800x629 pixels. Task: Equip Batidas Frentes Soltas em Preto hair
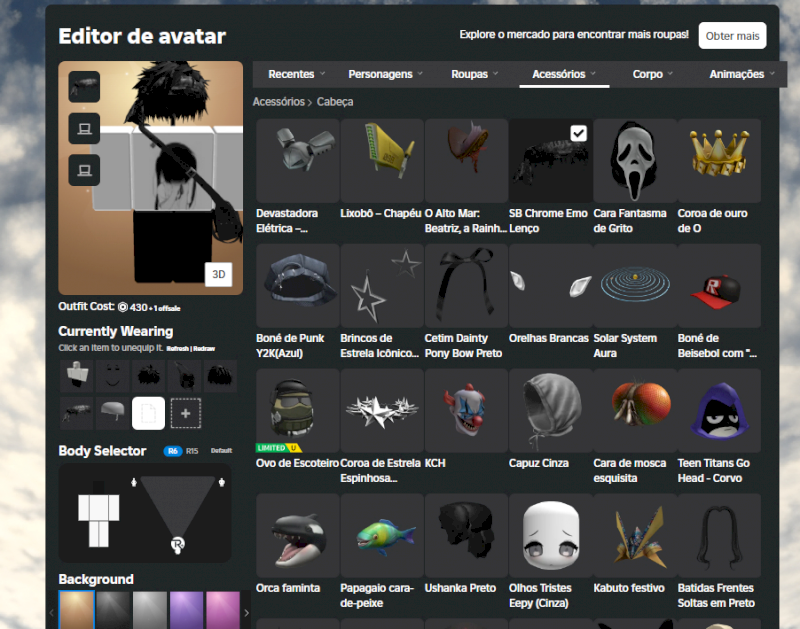719,536
